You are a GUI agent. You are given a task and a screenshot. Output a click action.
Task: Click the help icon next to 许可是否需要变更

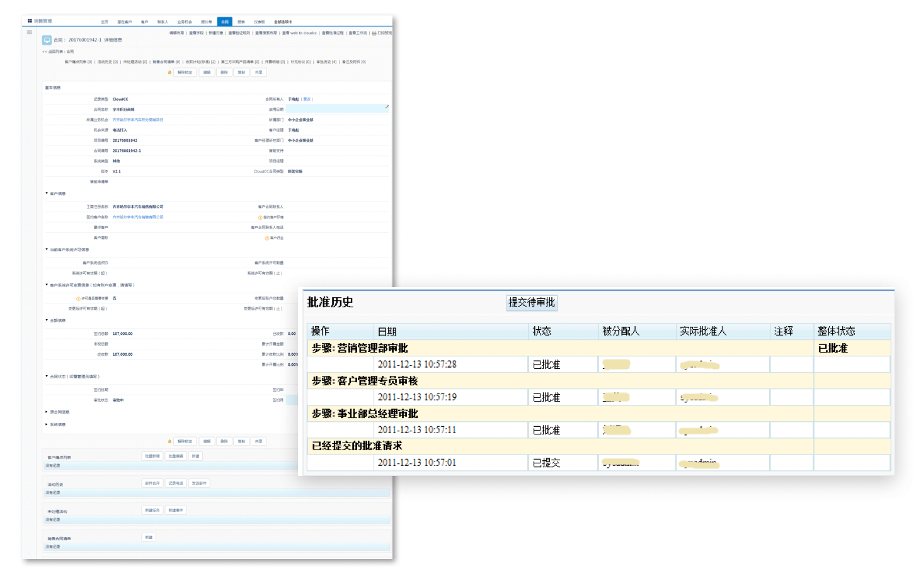78,298
